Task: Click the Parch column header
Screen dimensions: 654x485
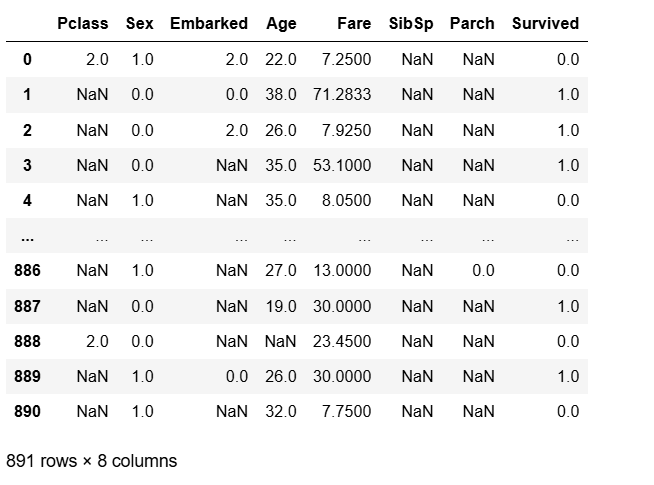Action: [x=472, y=23]
